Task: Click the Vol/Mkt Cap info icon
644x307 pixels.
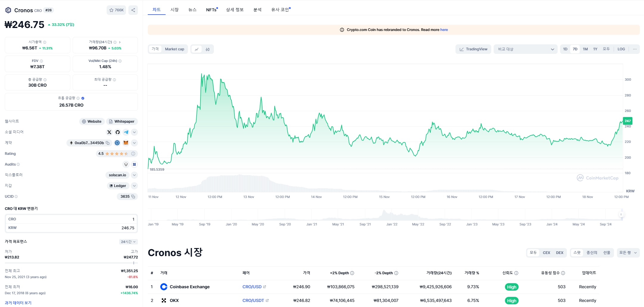Action: tap(120, 61)
